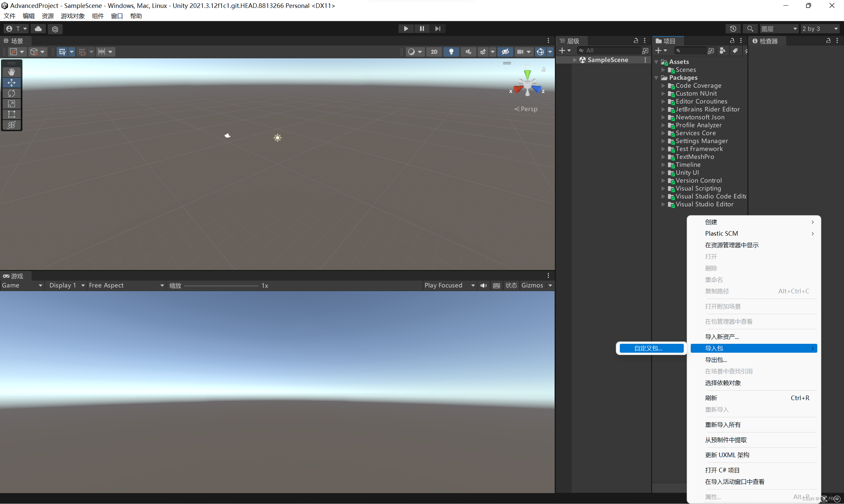Toggle 2D view mode

[x=434, y=52]
